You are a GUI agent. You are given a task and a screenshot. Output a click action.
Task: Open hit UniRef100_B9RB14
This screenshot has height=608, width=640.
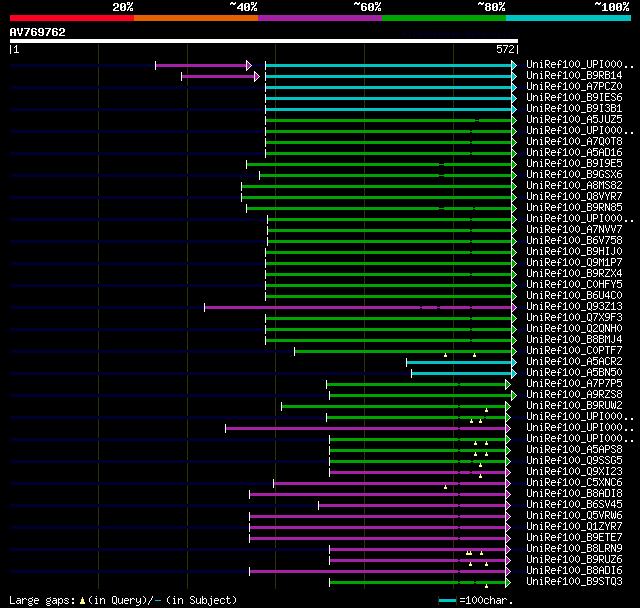(574, 75)
